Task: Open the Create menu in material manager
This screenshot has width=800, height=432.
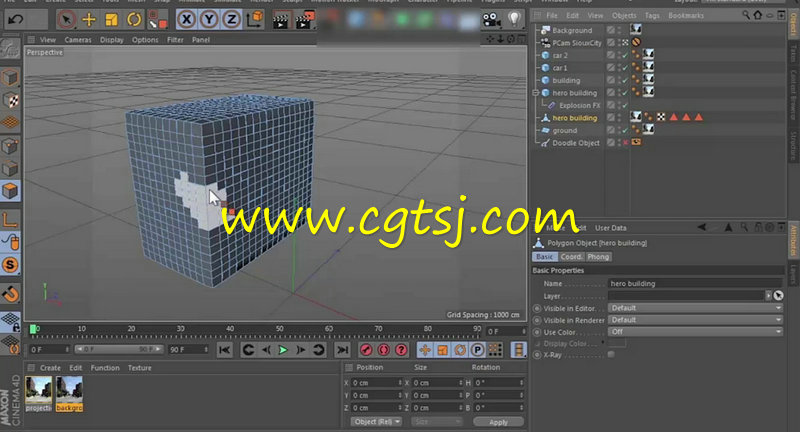Action: pyautogui.click(x=51, y=368)
